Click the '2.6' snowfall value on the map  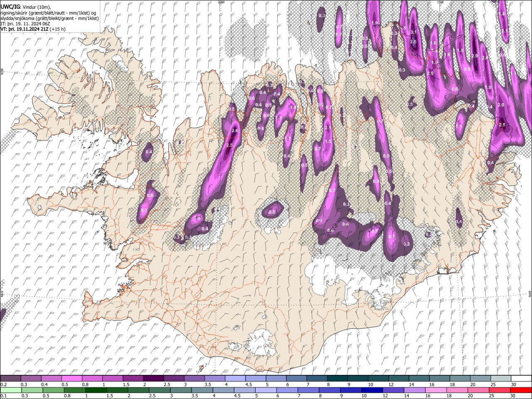click(235, 131)
